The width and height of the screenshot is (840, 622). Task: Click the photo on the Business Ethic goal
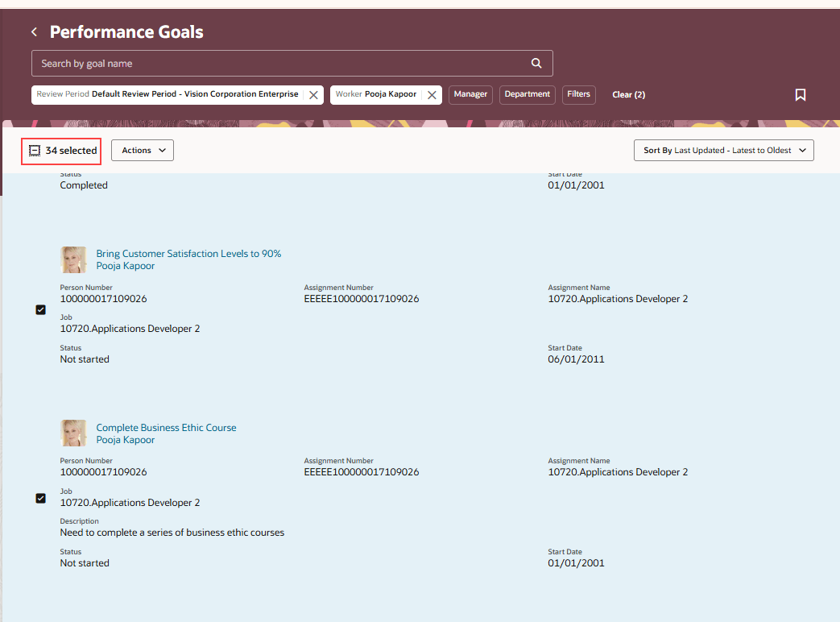pyautogui.click(x=73, y=433)
